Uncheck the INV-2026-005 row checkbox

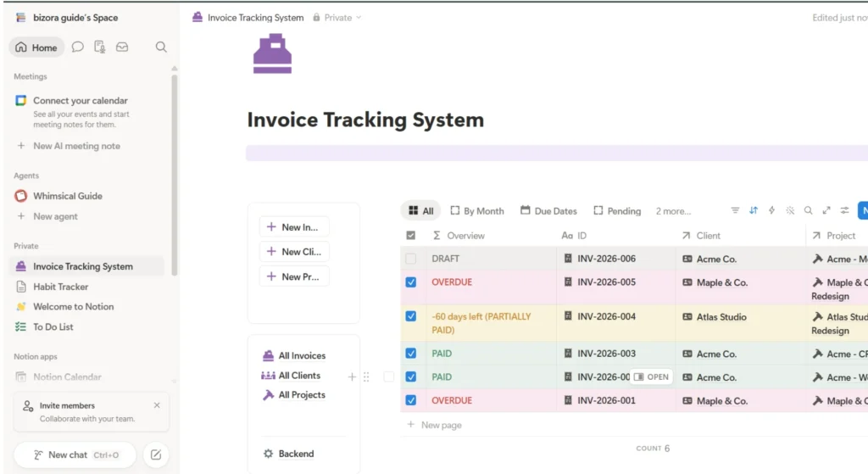coord(411,282)
